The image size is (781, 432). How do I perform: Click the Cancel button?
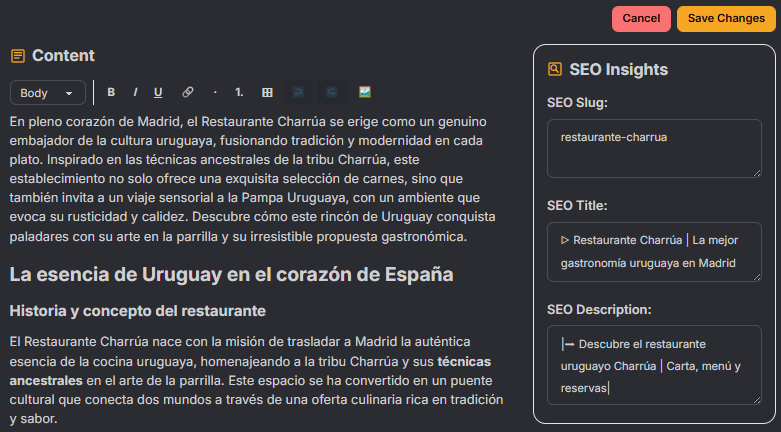tap(641, 18)
